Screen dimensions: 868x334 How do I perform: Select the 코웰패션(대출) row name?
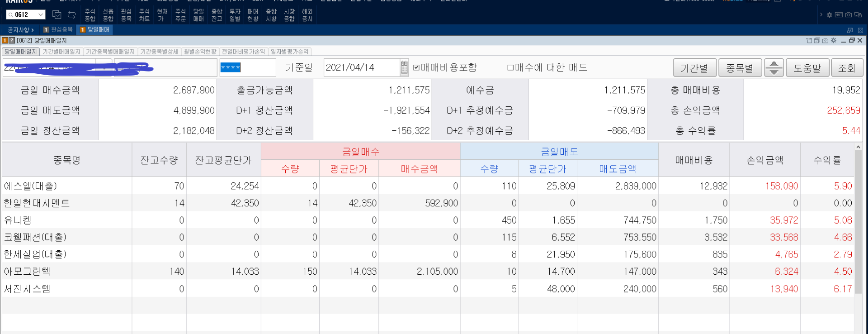35,237
